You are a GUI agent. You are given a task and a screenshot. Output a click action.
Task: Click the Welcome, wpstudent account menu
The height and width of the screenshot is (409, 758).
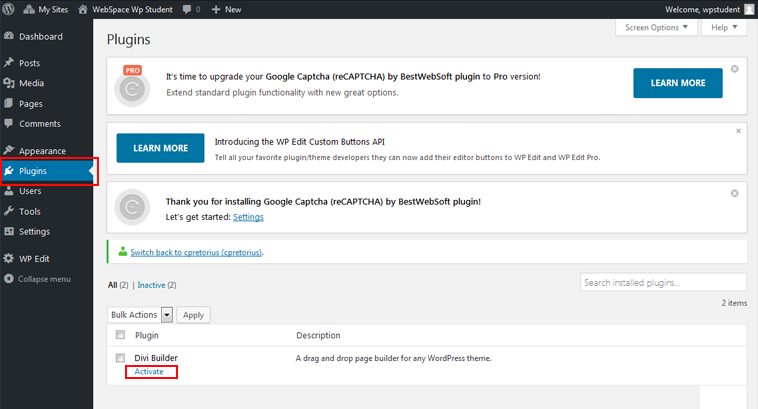tap(702, 9)
